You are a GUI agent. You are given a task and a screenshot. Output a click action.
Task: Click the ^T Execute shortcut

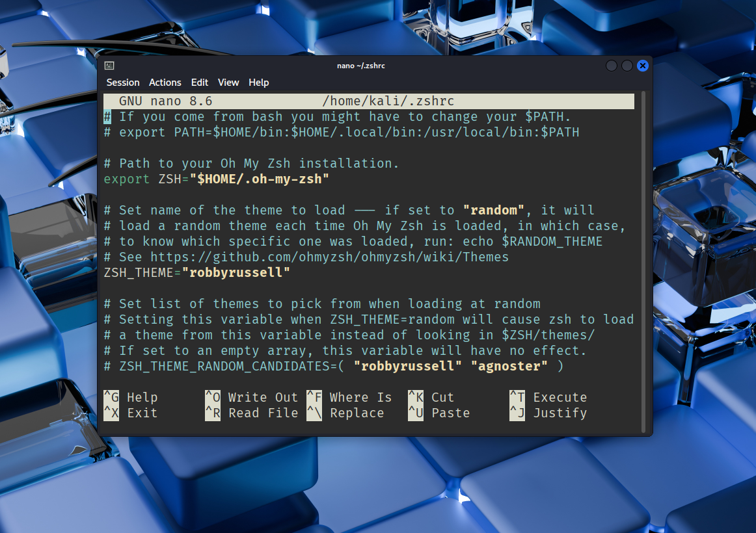548,397
